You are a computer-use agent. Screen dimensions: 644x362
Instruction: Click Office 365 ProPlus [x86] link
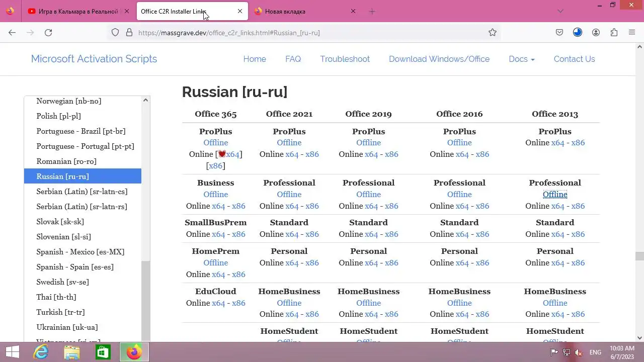coord(215,166)
